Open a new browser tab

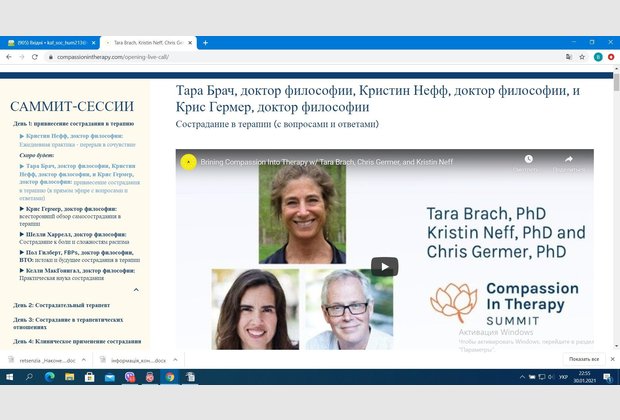[205, 43]
